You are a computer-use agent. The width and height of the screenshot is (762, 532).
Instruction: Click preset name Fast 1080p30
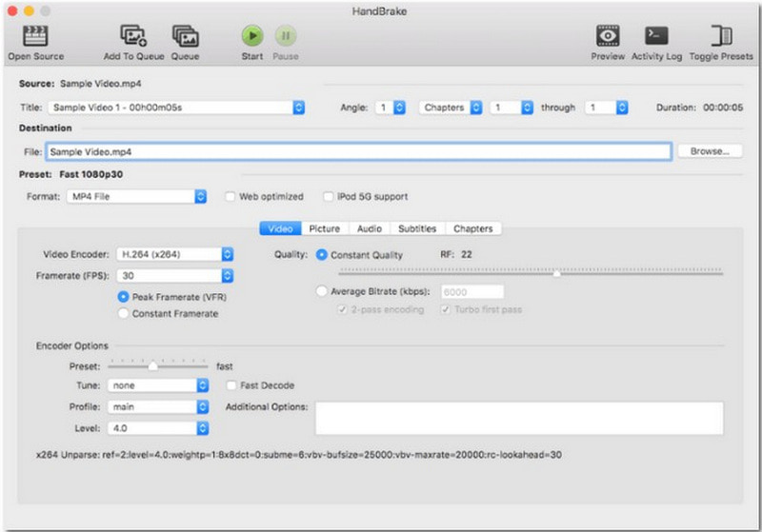(90, 174)
